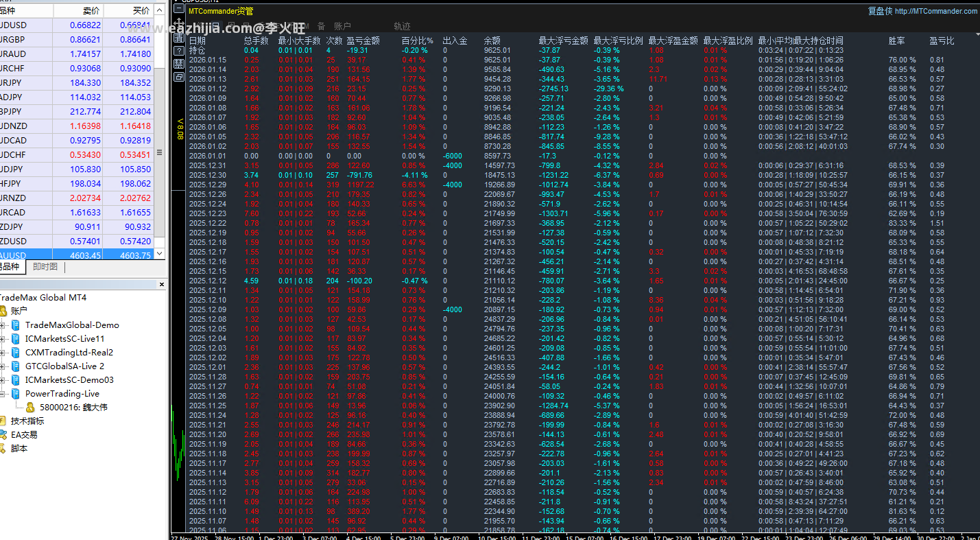
Task: Click the market watch scrollbar down arrow
Action: pyautogui.click(x=160, y=254)
